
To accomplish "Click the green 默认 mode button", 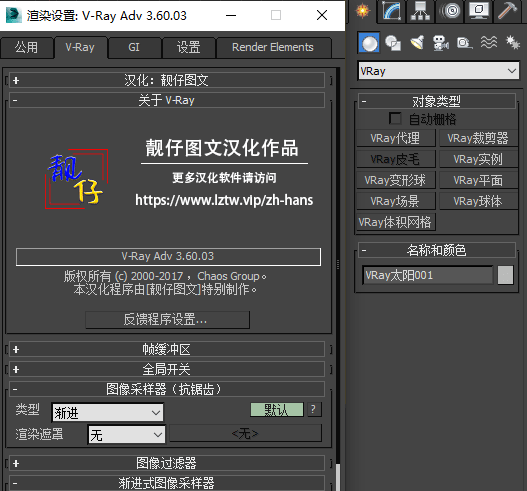I will coord(277,410).
